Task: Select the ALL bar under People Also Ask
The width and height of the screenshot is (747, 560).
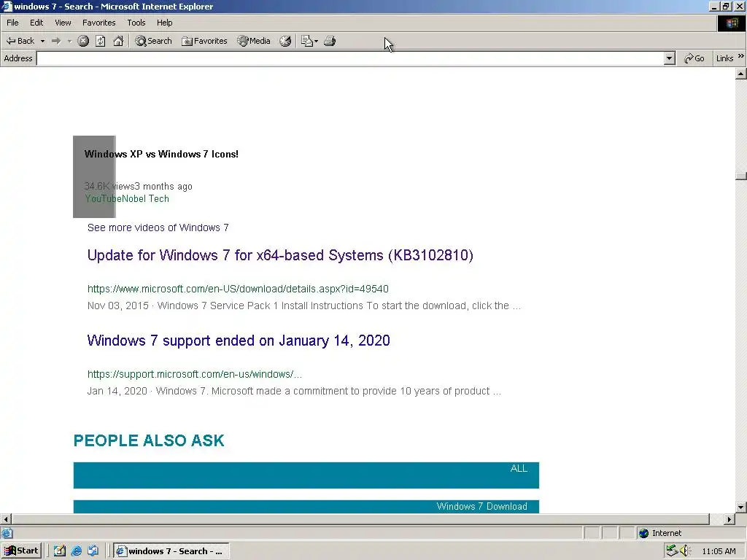Action: click(x=306, y=475)
